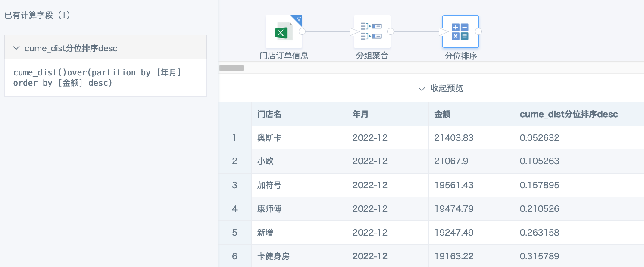
Task: Click the filter badge on Excel node
Action: (298, 19)
